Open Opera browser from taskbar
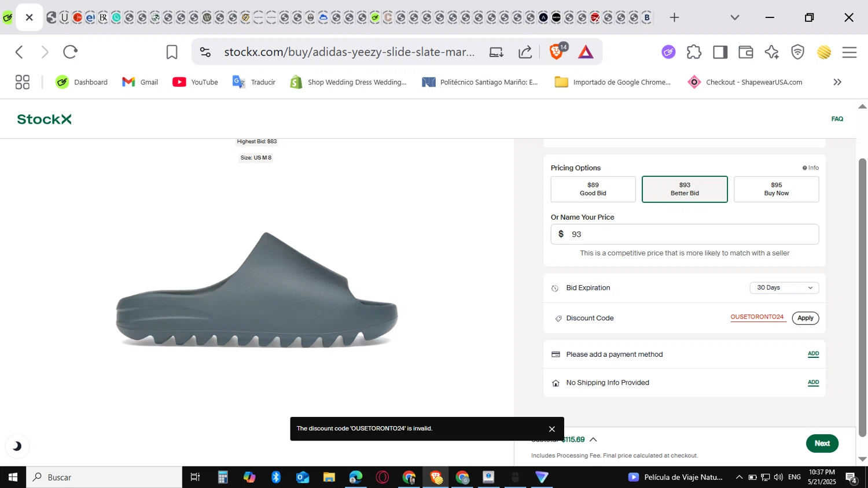 tap(382, 477)
